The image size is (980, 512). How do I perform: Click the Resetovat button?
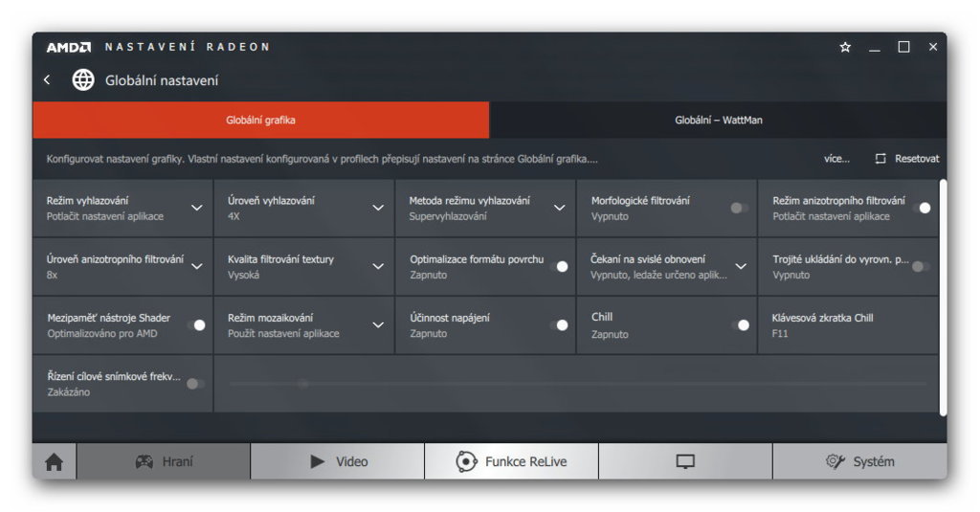[x=907, y=159]
